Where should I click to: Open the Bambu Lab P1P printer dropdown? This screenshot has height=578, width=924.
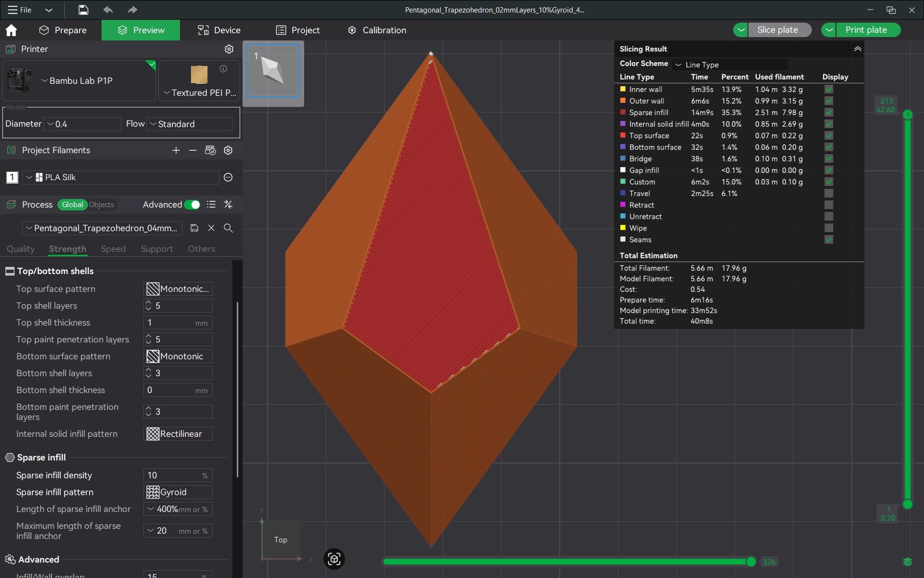point(79,80)
